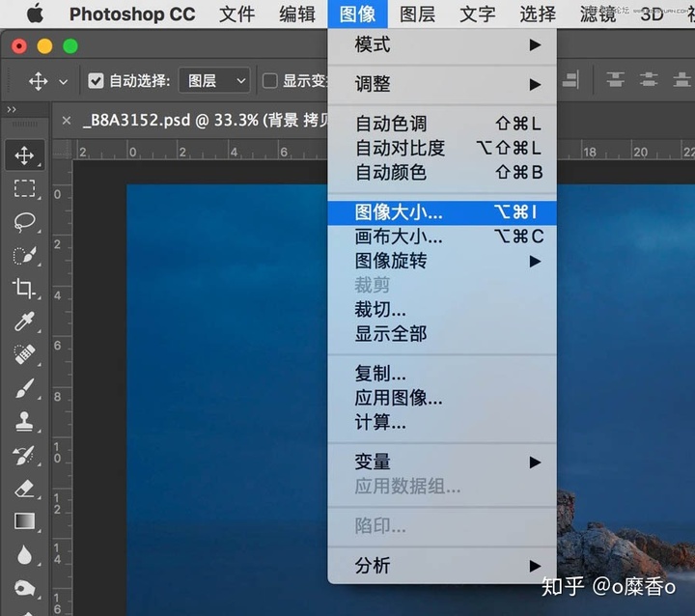Select the Spot Healing Brush tool

click(x=24, y=354)
